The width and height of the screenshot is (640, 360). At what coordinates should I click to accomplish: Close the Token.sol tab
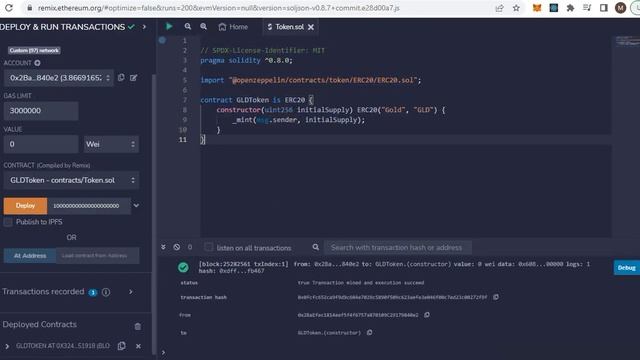tap(311, 27)
